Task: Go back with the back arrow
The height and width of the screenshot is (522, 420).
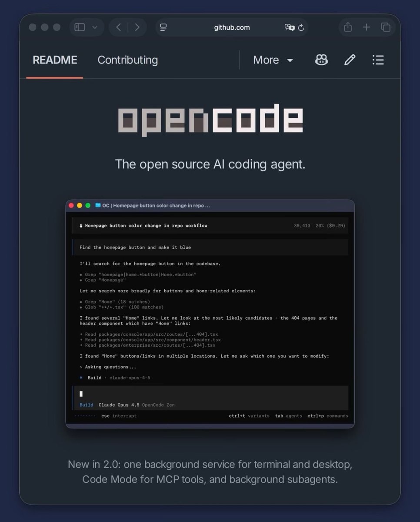Action: 118,27
